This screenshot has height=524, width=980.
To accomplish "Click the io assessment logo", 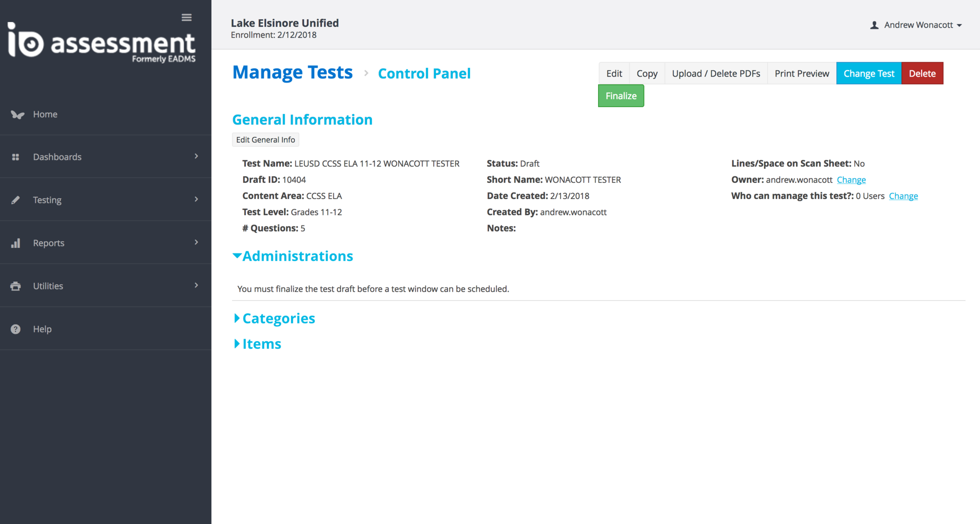I will click(101, 43).
